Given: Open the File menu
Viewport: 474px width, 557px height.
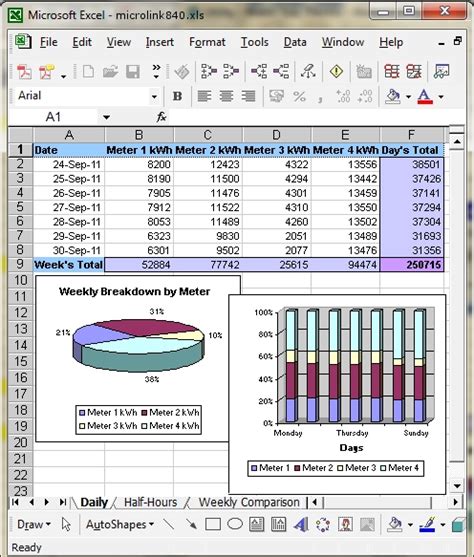Looking at the screenshot, I should [x=49, y=42].
